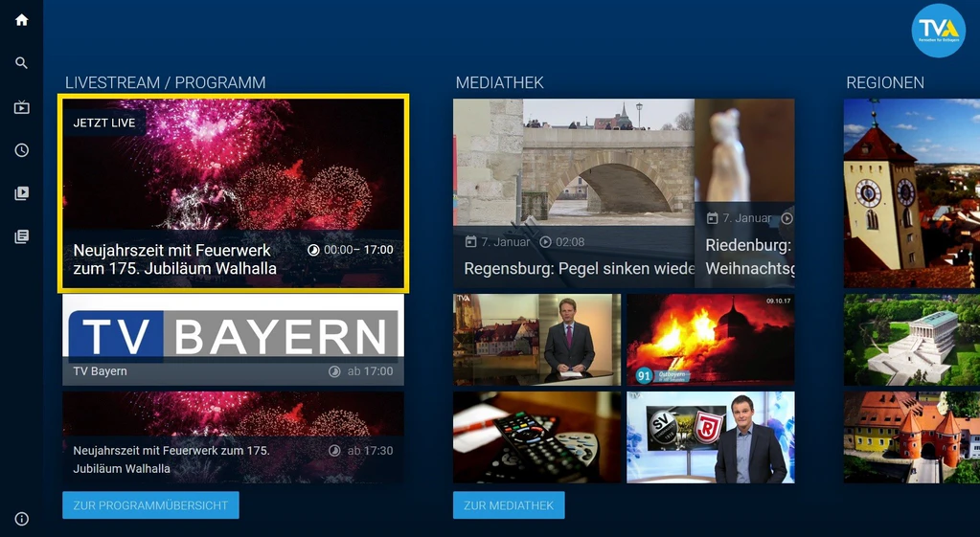This screenshot has height=537, width=980.
Task: Click ZUR PROGRAMMÜBERSICHT button
Action: pos(150,505)
